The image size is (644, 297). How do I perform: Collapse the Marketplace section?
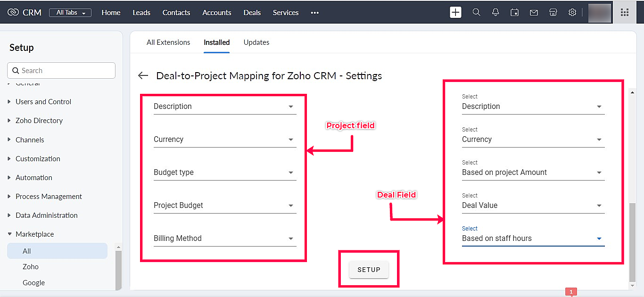34,234
